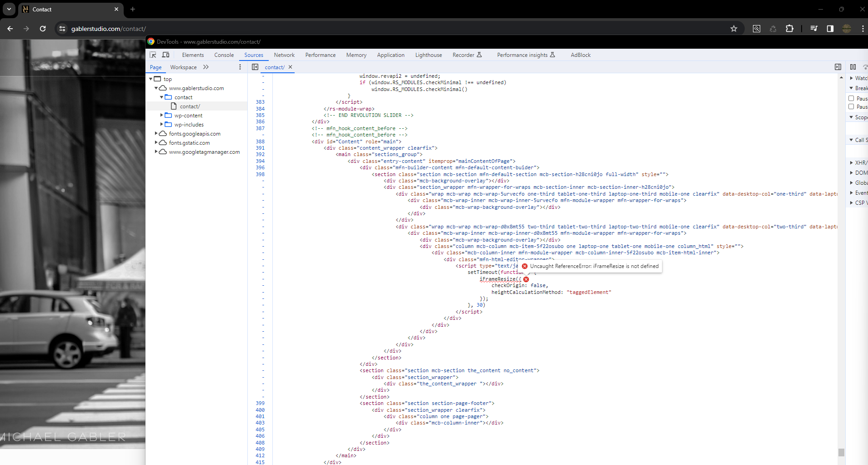Collapse the contact folder
Image resolution: width=868 pixels, height=465 pixels.
point(161,97)
